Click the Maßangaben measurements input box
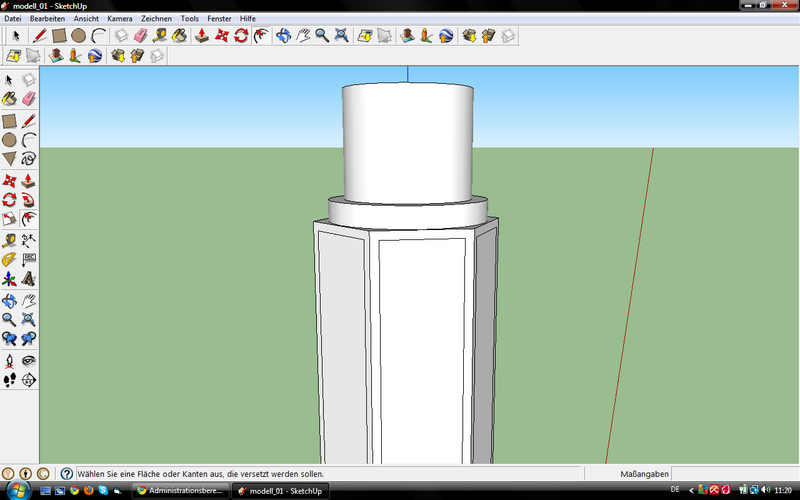The height and width of the screenshot is (500, 800). (735, 473)
